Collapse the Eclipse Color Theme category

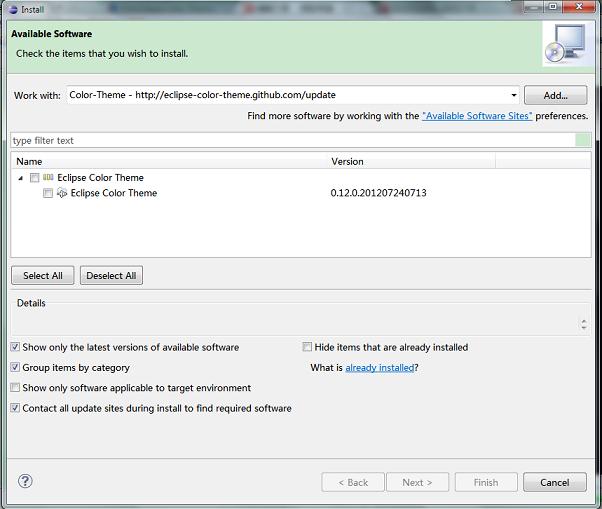coord(21,178)
